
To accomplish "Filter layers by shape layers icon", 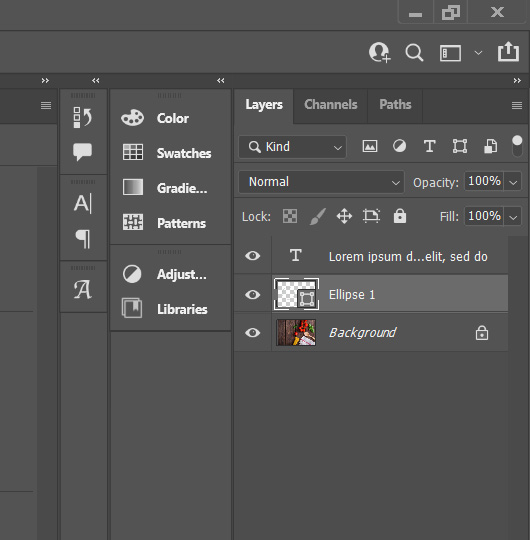I will (x=460, y=146).
